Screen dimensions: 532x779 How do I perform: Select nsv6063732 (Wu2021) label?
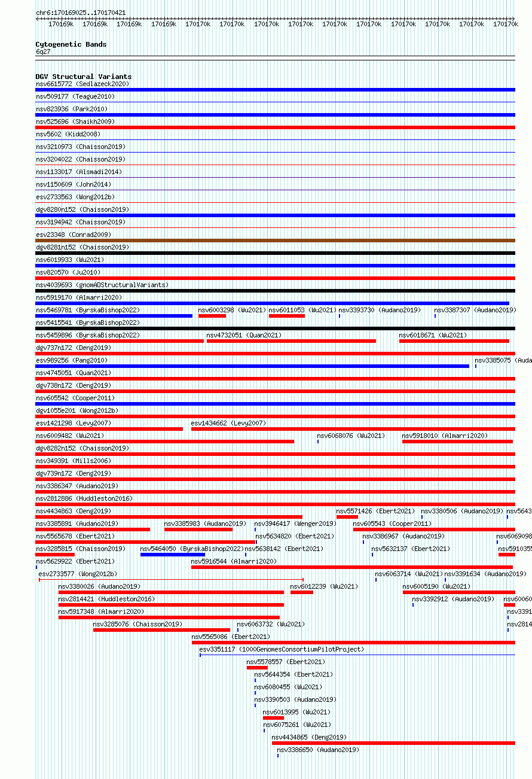tap(271, 624)
